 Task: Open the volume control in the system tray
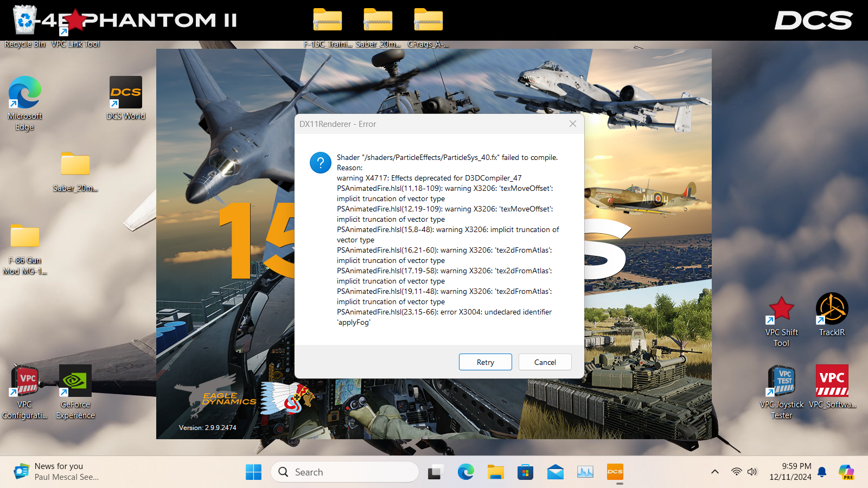coord(752,472)
